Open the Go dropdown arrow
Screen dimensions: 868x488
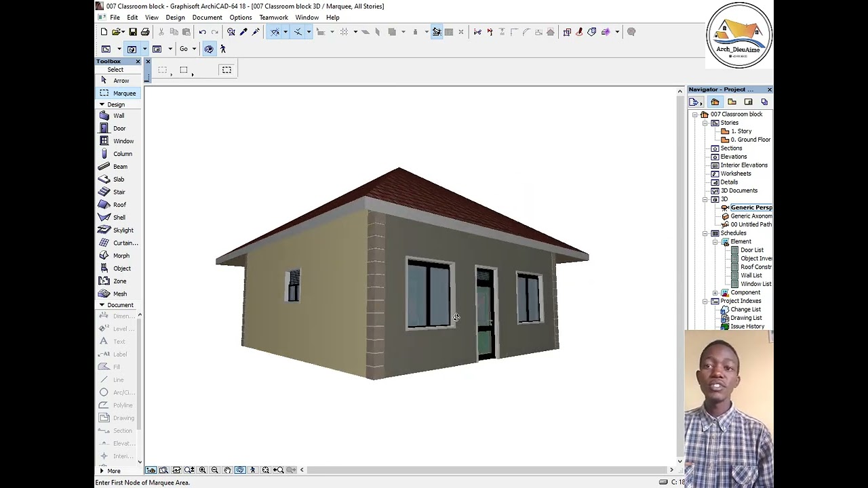point(194,49)
